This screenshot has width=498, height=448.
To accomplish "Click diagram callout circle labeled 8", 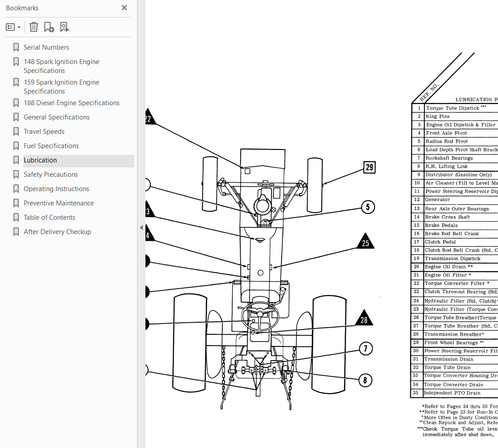I will pos(365,380).
